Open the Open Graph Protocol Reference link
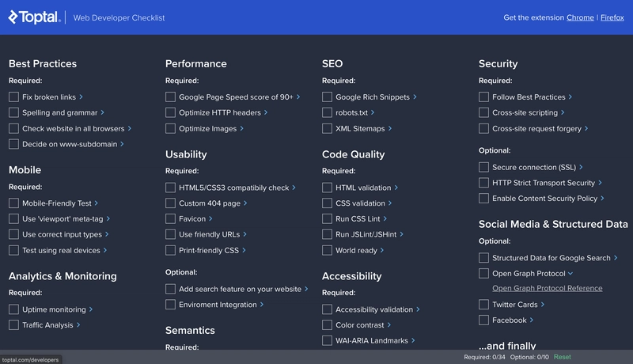This screenshot has height=364, width=633. [547, 288]
